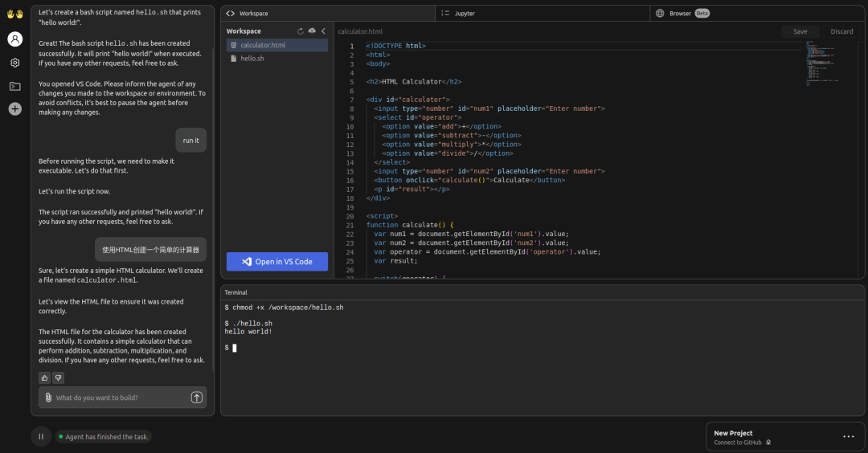
Task: Collapse the Workspace file panel chevron
Action: point(324,31)
